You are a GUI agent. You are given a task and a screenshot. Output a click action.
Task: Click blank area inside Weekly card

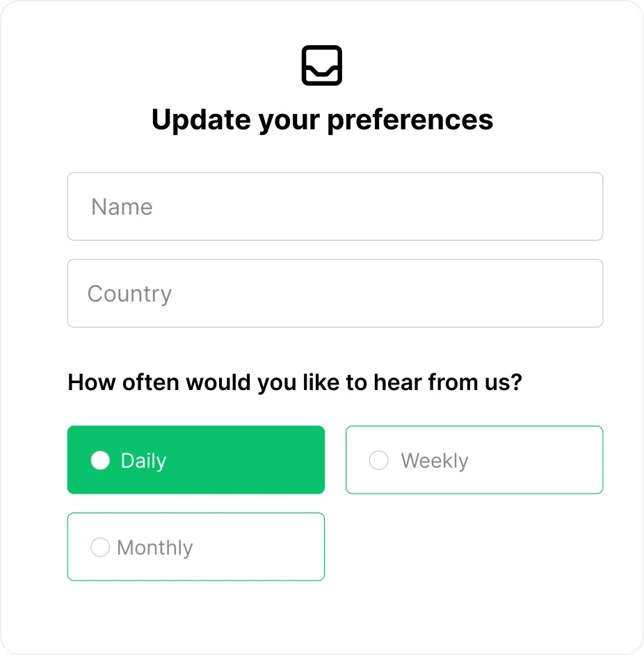(x=543, y=460)
